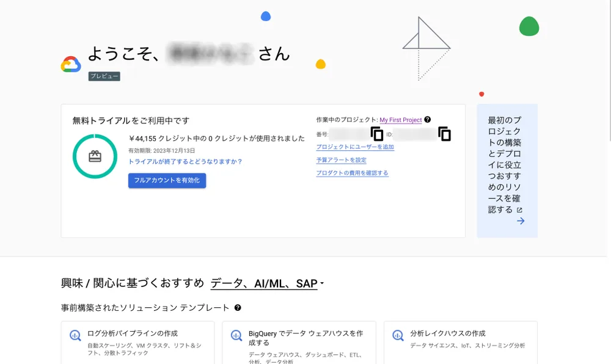Open help icon next to My First Project
Viewport: 611px width, 364px height.
click(x=428, y=120)
